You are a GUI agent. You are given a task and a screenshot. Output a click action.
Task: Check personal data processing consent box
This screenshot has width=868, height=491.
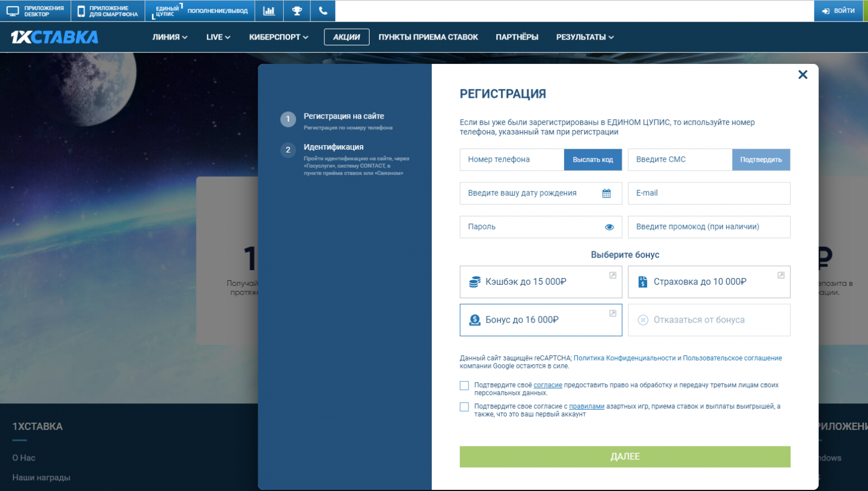pos(465,385)
